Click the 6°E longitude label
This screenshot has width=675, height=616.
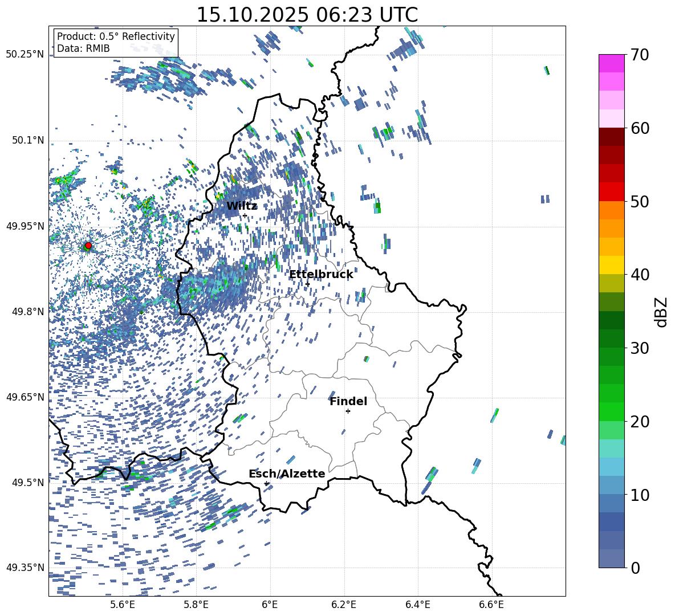[x=270, y=605]
